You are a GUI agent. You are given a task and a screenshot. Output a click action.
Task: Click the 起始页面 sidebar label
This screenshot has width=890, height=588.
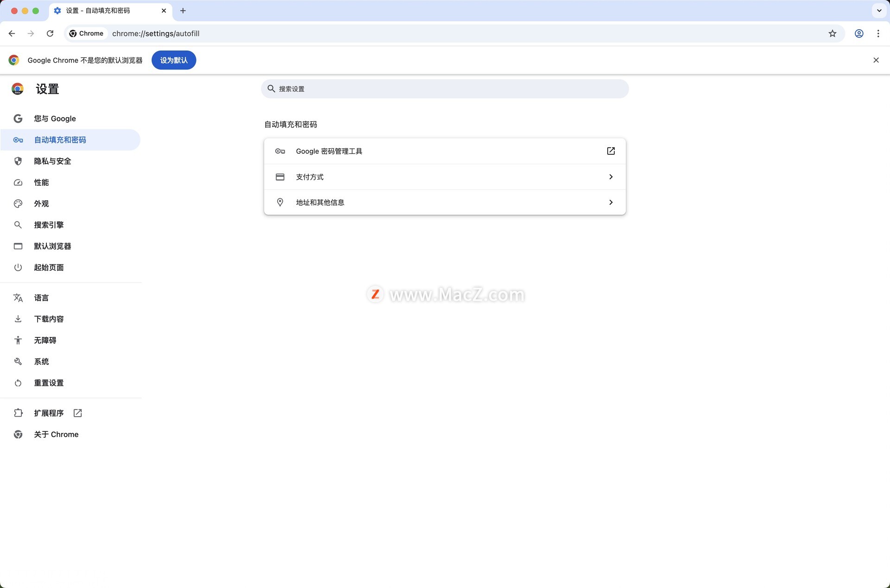click(49, 267)
